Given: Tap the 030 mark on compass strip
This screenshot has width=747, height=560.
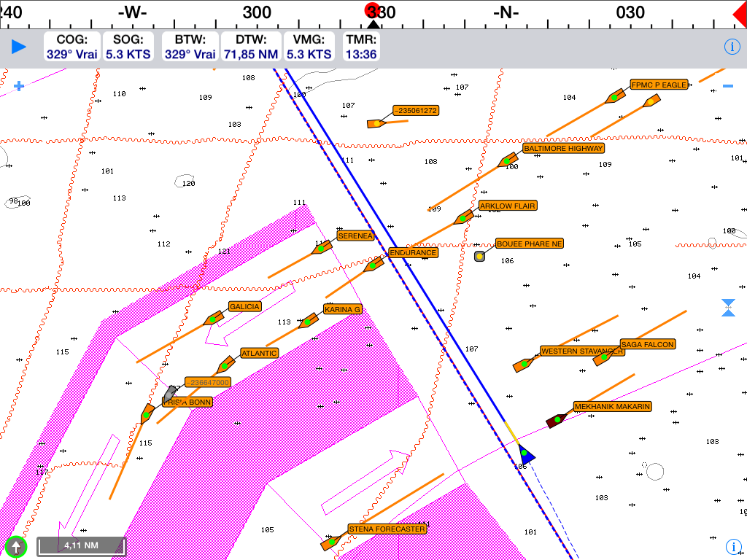Looking at the screenshot, I should tap(630, 13).
